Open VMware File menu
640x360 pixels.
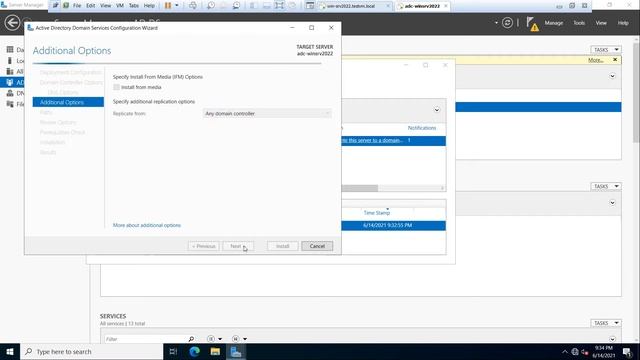click(77, 6)
